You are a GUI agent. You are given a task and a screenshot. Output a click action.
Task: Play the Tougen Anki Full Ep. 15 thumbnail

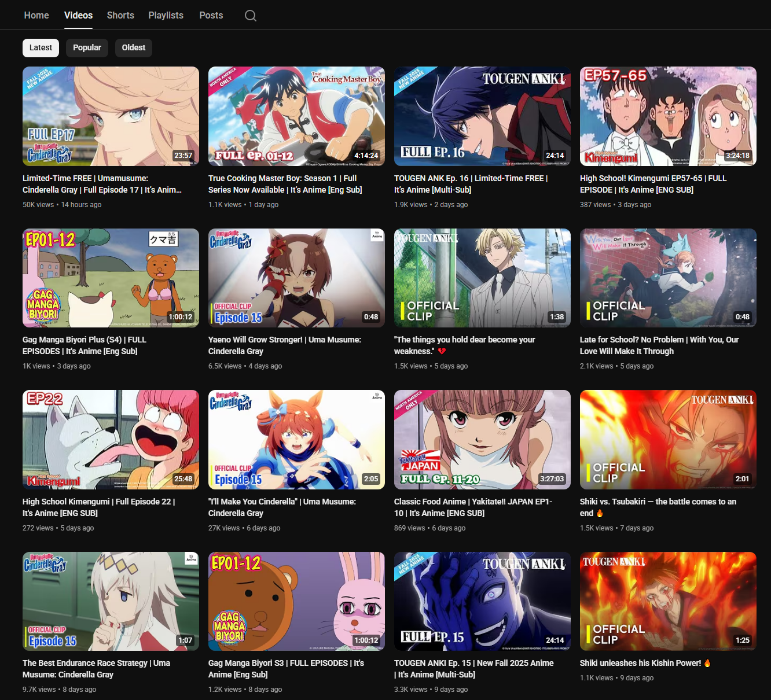click(482, 602)
